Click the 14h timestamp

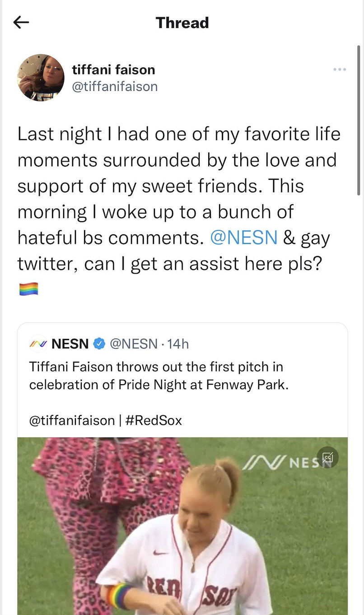[x=178, y=344]
